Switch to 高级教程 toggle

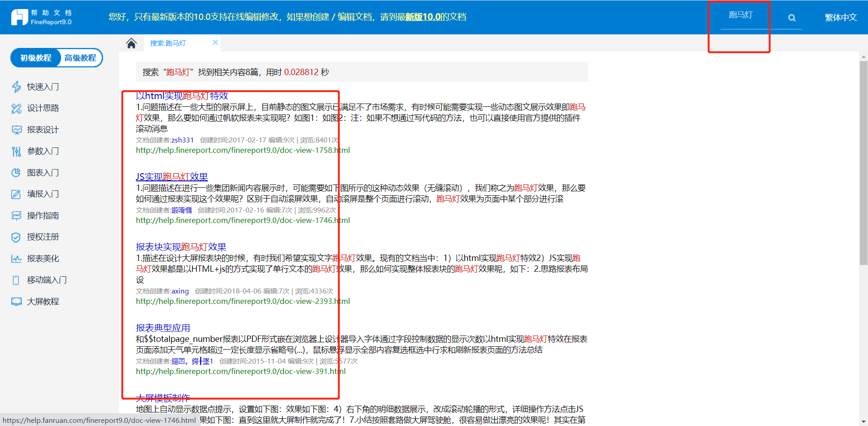point(80,58)
